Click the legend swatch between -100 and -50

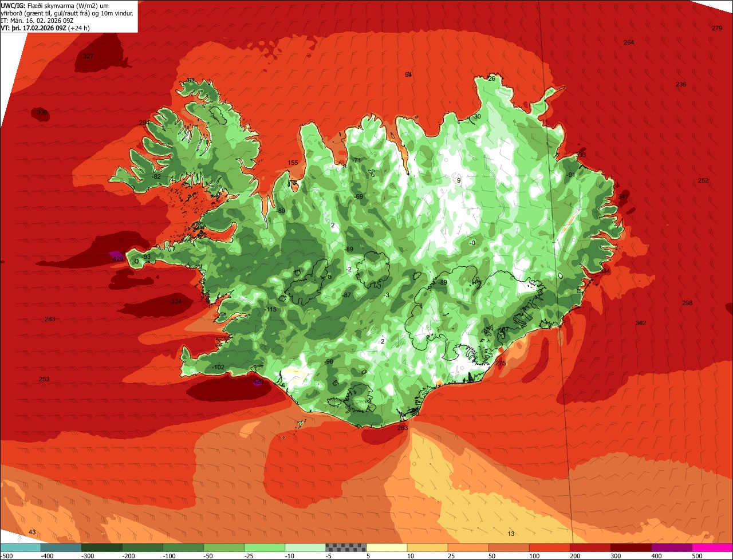[x=183, y=547]
